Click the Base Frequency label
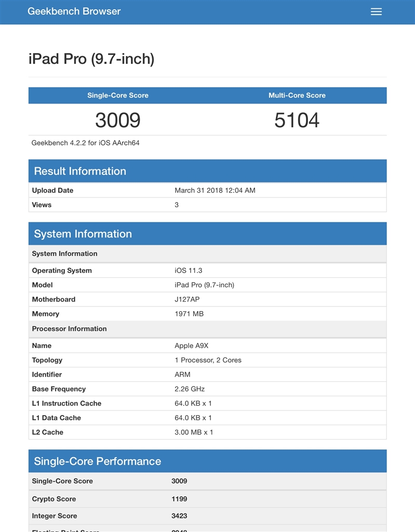This screenshot has width=415, height=532. 59,389
